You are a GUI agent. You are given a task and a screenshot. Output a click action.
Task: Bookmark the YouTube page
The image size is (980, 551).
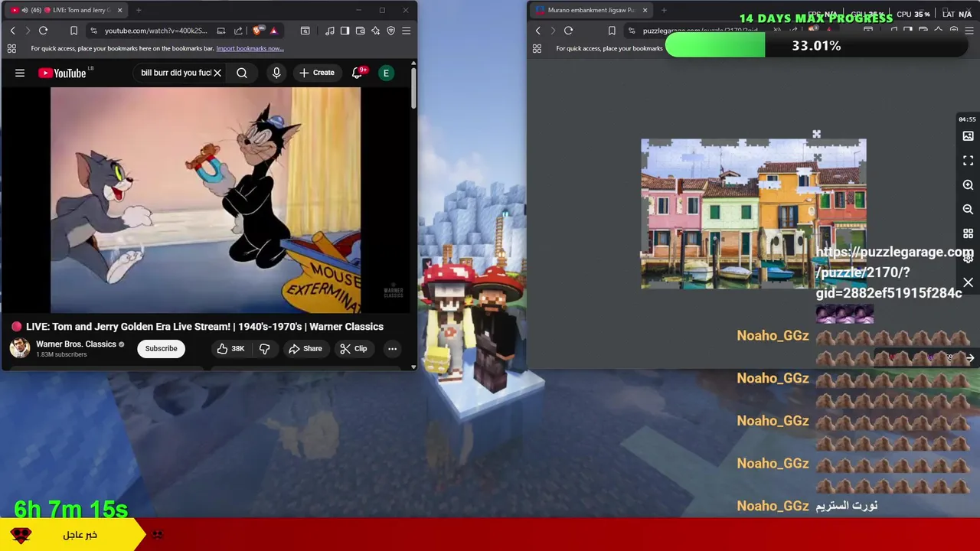click(73, 31)
